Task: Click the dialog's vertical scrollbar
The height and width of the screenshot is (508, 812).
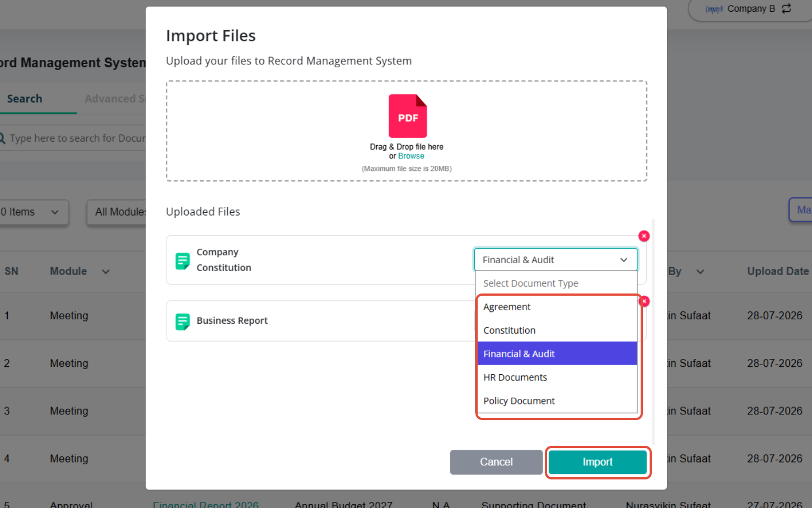Action: [x=653, y=332]
